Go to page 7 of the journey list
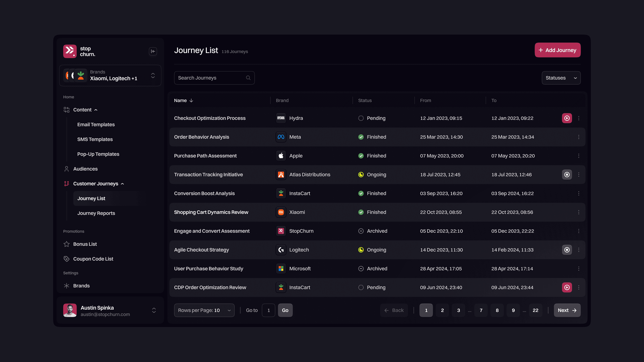Image resolution: width=644 pixels, height=362 pixels. tap(481, 310)
